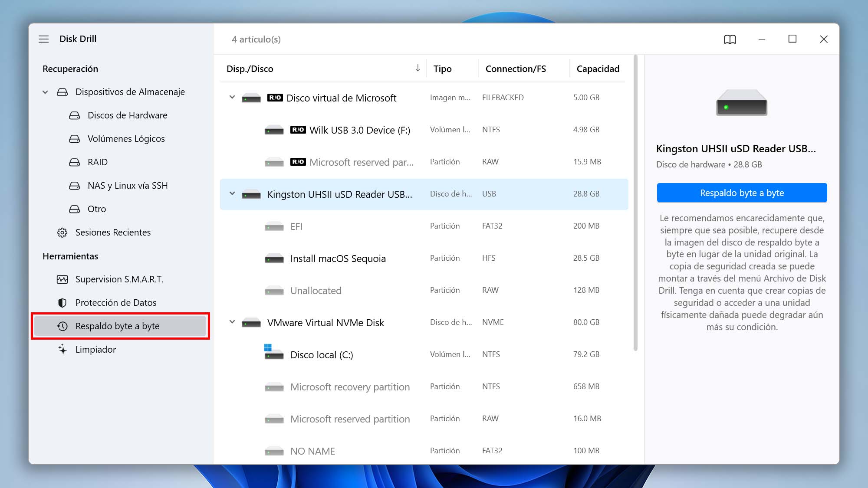This screenshot has height=488, width=868.
Task: Click the Sesiones Recientes gear icon
Action: tap(62, 233)
